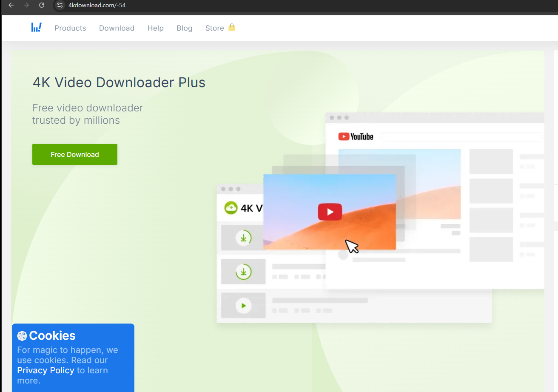Click the second green download arrow icon
The image size is (558, 392).
(244, 272)
